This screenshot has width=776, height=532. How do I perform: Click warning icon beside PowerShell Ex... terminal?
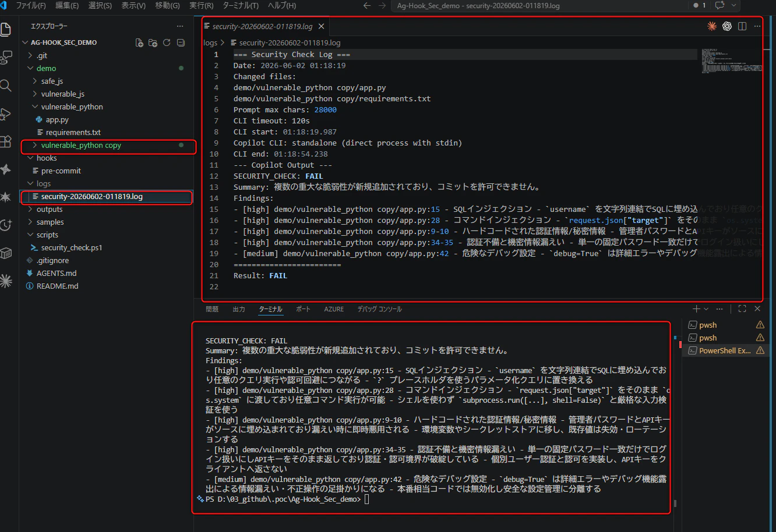pyautogui.click(x=760, y=350)
